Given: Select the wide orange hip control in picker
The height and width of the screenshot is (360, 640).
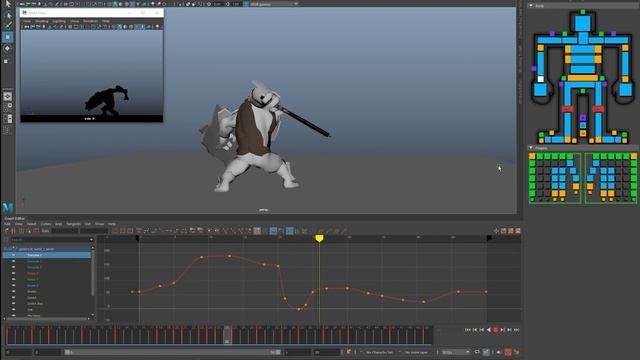Looking at the screenshot, I should click(582, 78).
